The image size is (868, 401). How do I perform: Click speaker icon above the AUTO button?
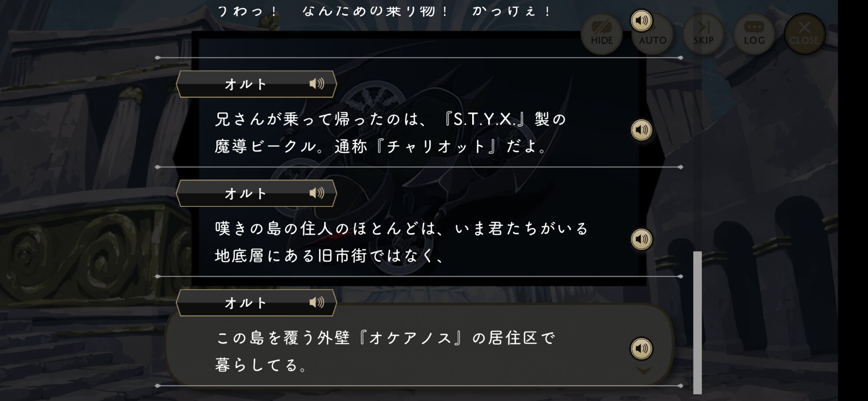pos(641,20)
